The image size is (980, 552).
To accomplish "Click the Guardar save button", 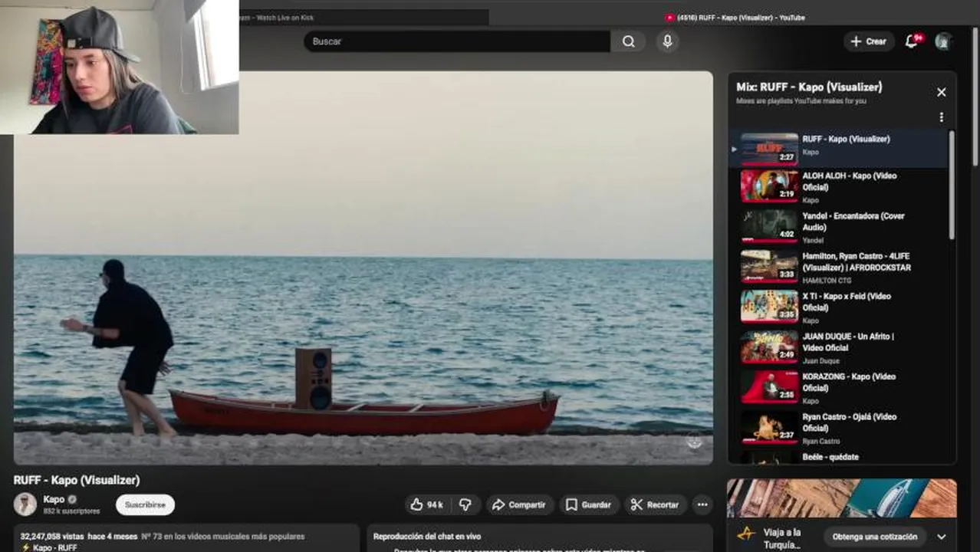I will click(589, 504).
